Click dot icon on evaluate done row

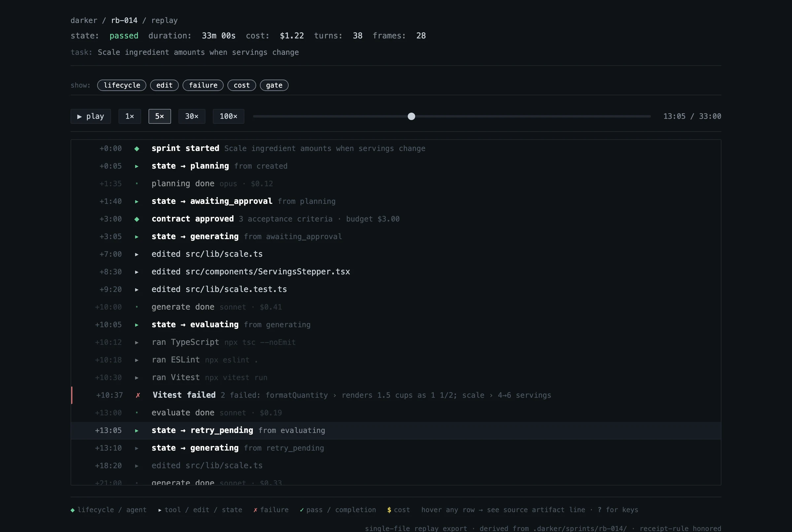click(137, 413)
